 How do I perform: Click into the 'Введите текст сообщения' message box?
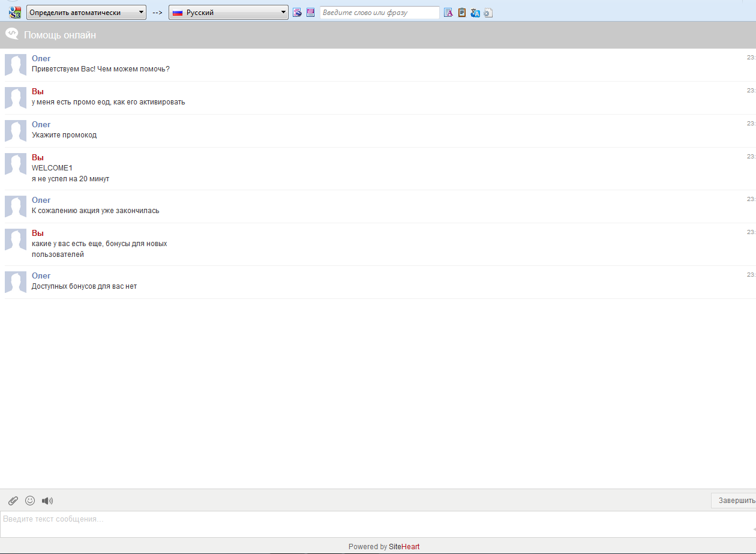[x=372, y=523]
